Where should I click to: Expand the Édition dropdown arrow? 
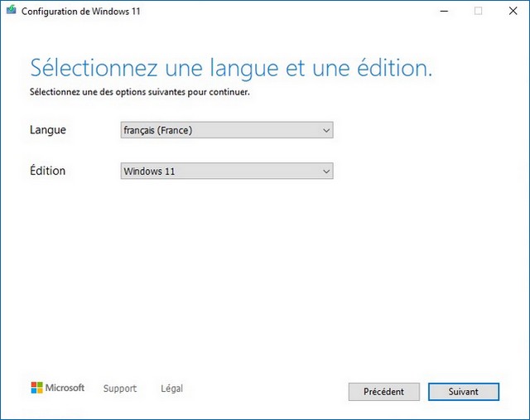coord(326,171)
